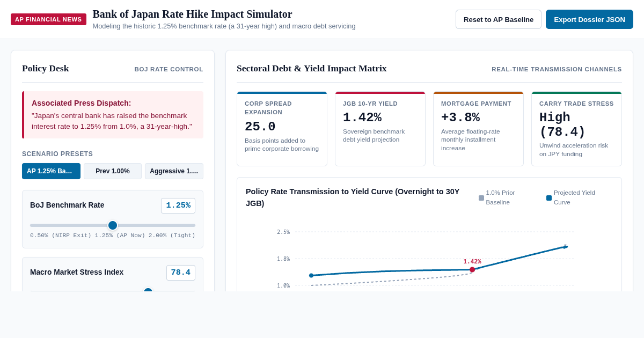
Task: Click the Unwind acceleration risk description
Action: point(574,150)
